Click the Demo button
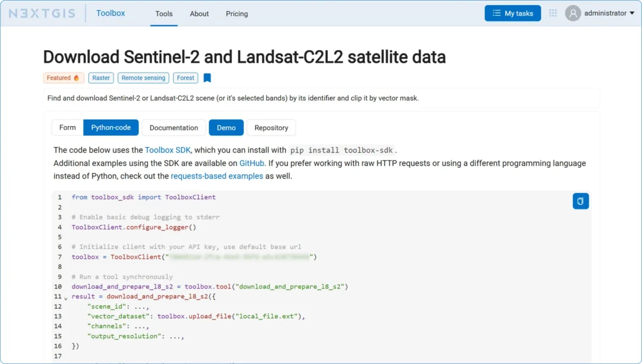The image size is (642, 364). pyautogui.click(x=226, y=128)
